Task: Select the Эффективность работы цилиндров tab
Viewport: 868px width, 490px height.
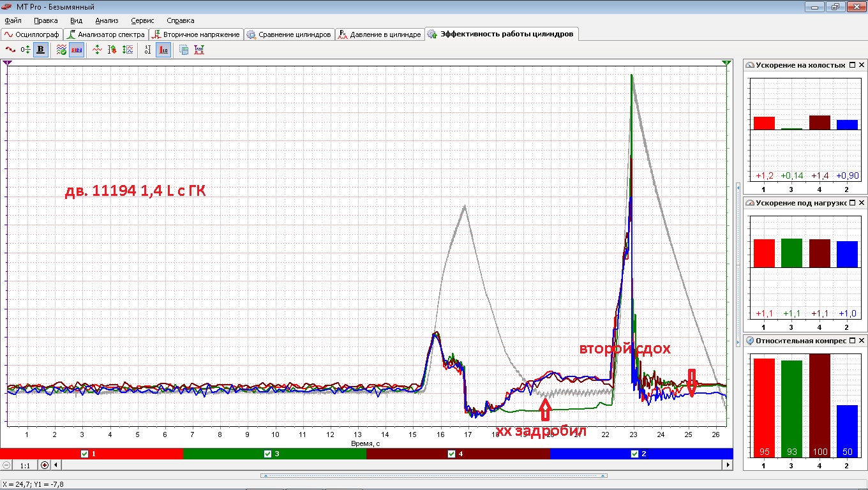Action: point(502,34)
